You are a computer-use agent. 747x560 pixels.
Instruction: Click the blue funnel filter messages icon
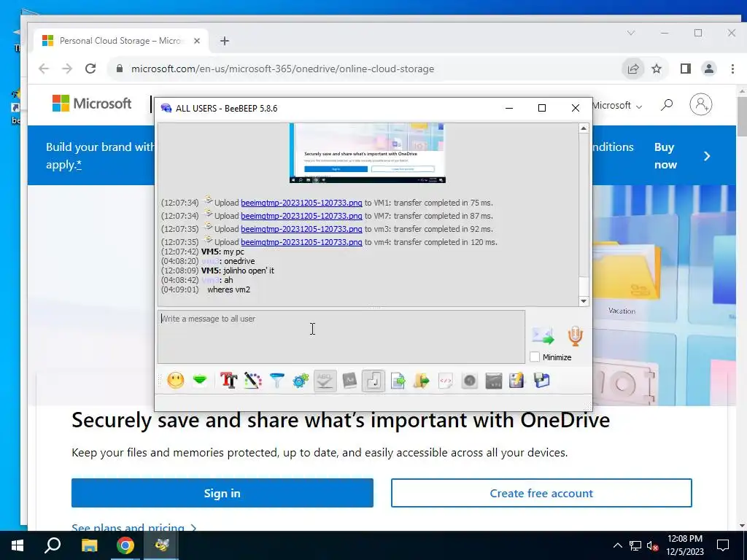(x=276, y=381)
